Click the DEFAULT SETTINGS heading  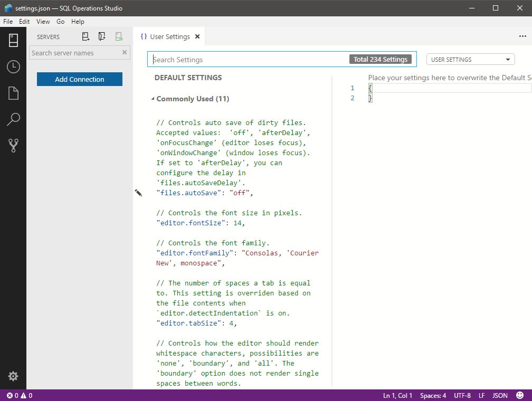(188, 78)
